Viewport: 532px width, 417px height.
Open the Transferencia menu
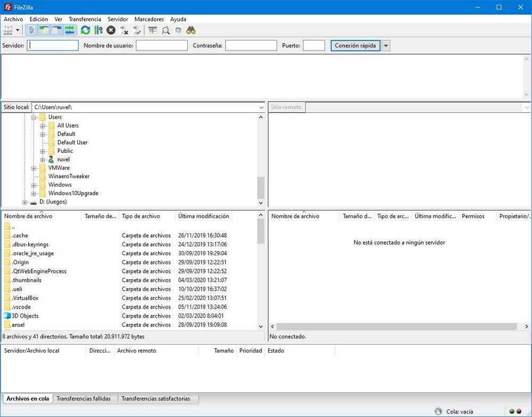tap(85, 19)
